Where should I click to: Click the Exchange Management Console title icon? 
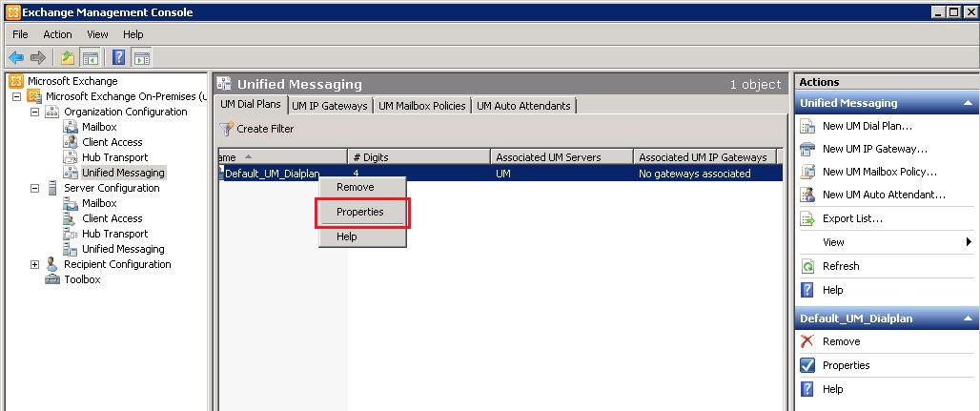tap(12, 11)
